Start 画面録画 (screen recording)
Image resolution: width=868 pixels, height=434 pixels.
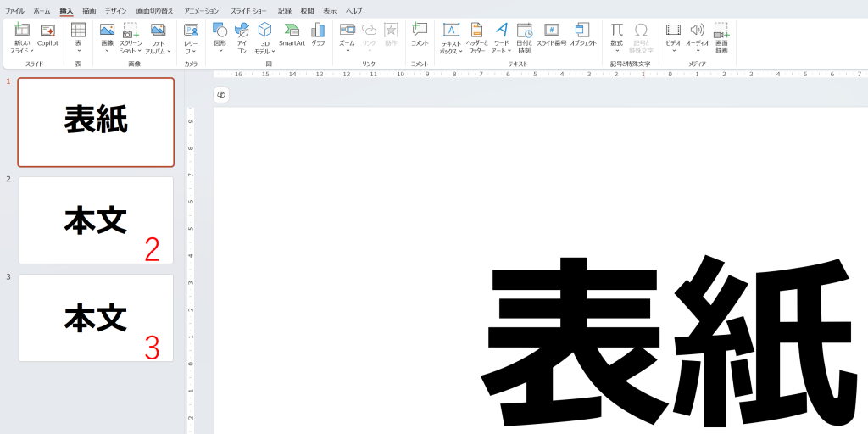tap(721, 37)
